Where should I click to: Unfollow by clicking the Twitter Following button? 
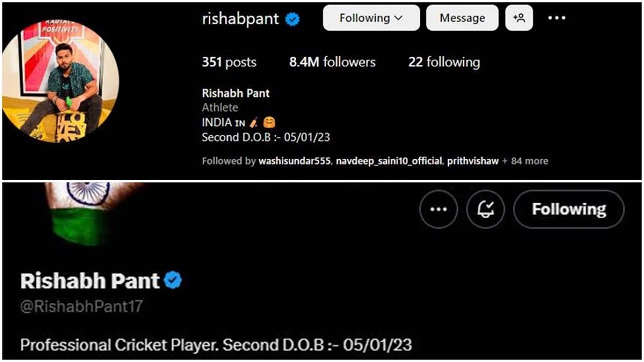568,209
